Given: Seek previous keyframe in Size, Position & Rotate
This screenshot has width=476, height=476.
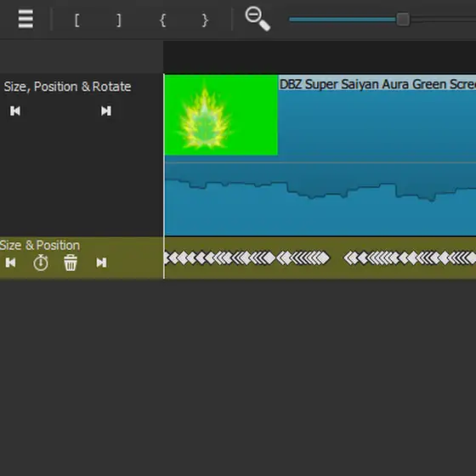Looking at the screenshot, I should click(x=15, y=110).
